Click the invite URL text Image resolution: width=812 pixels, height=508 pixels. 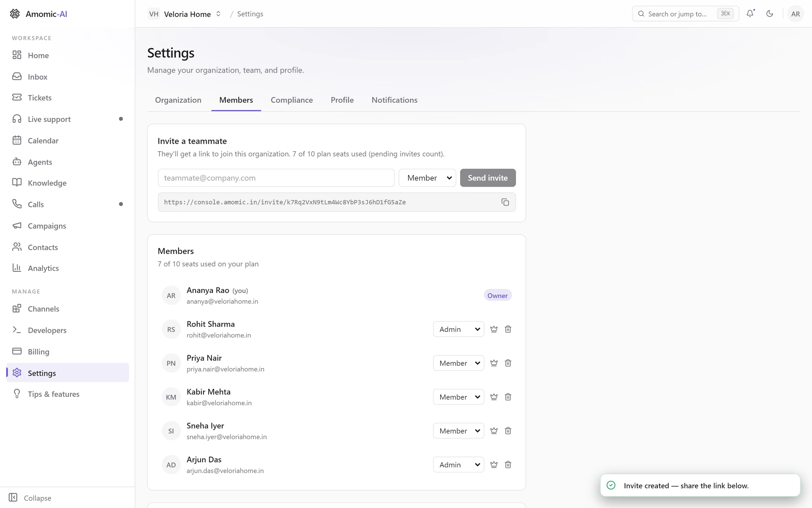pyautogui.click(x=285, y=202)
